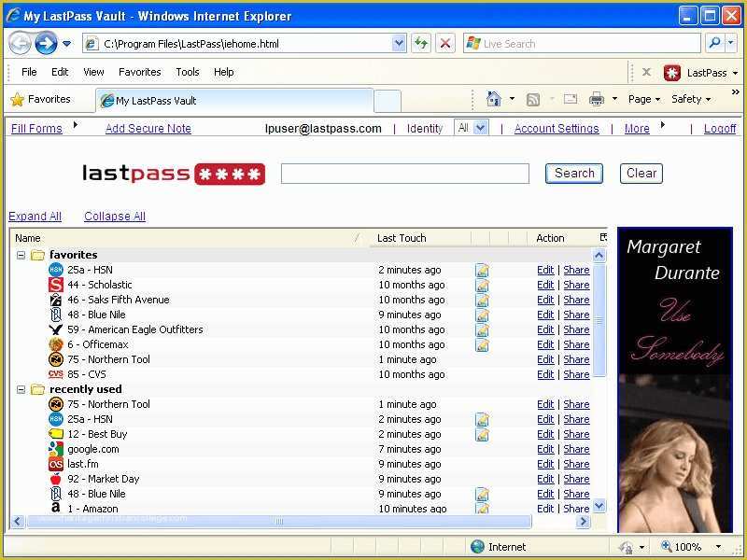The width and height of the screenshot is (747, 560).
Task: Click the Internet zone globe in status bar
Action: (477, 547)
